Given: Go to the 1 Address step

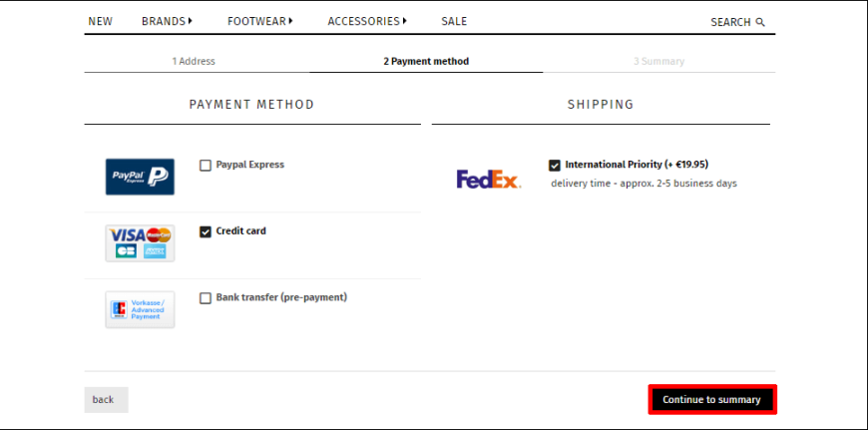Looking at the screenshot, I should [x=194, y=62].
